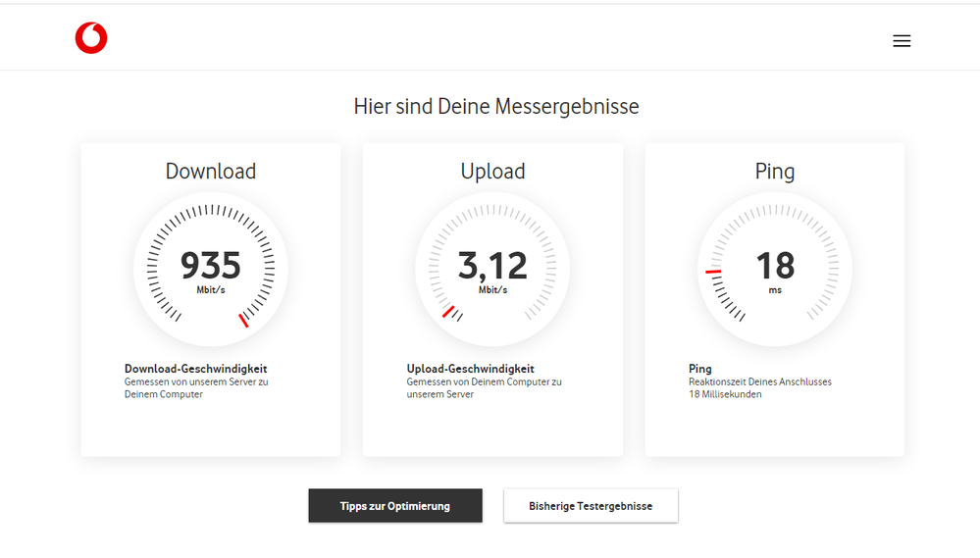
Task: Click the Download card title
Action: tap(211, 172)
